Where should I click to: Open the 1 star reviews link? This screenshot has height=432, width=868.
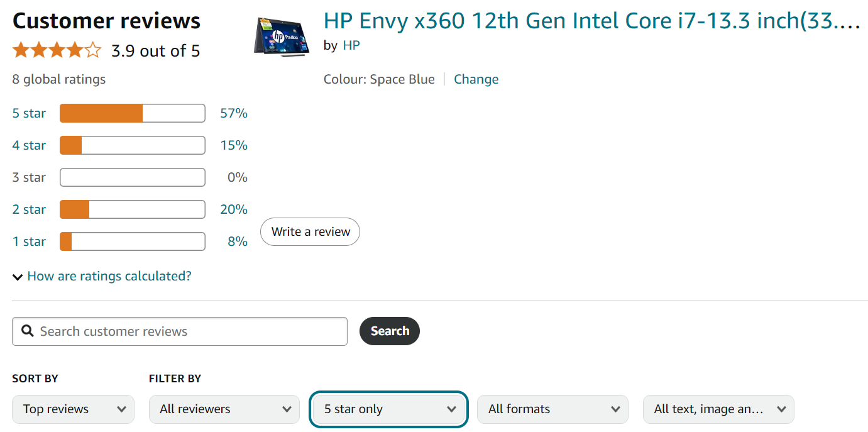pos(29,241)
